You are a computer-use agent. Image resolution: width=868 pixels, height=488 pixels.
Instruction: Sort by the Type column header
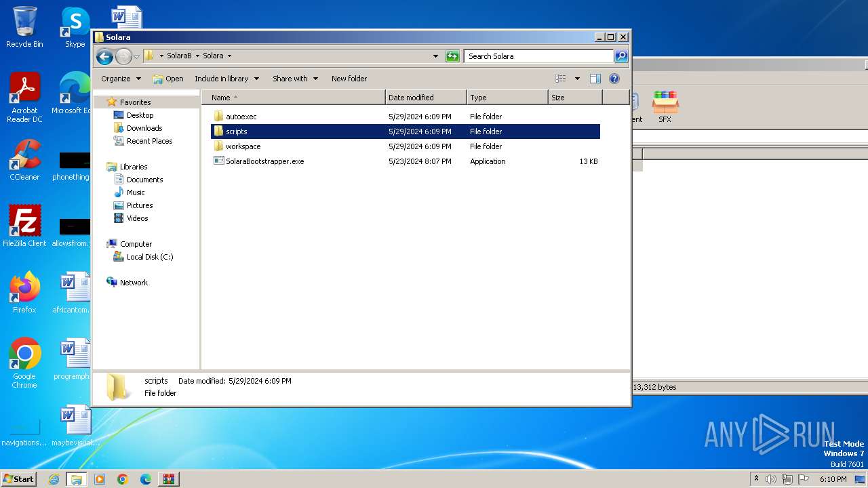(507, 98)
